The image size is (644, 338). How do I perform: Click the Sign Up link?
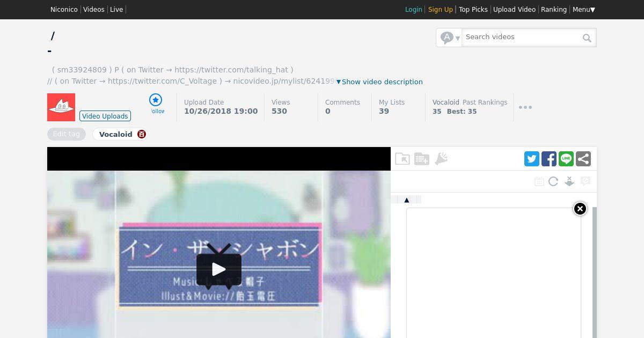pyautogui.click(x=441, y=10)
